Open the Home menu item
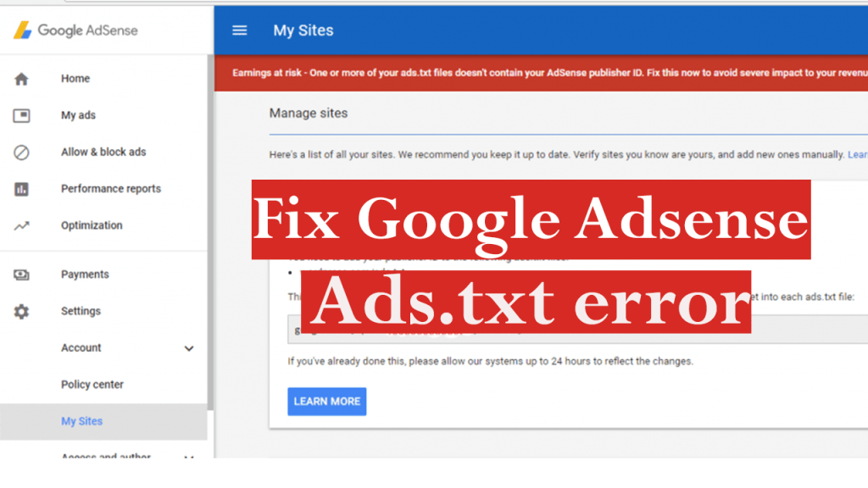 tap(75, 79)
